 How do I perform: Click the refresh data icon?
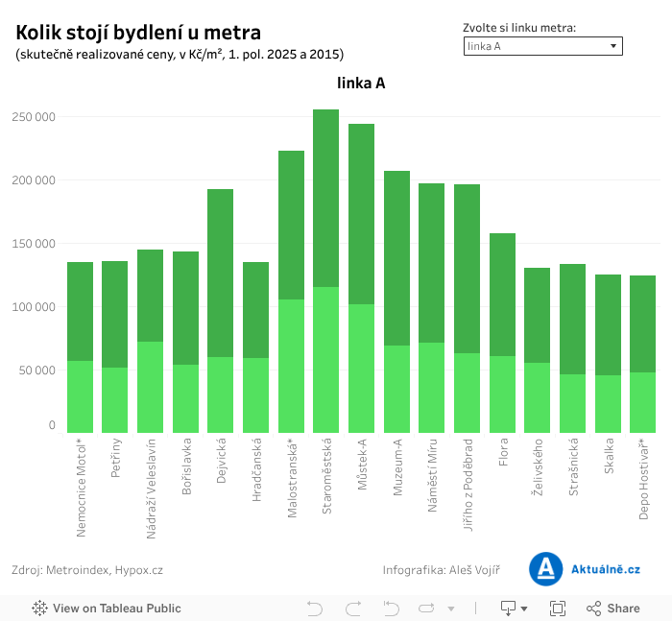click(426, 609)
